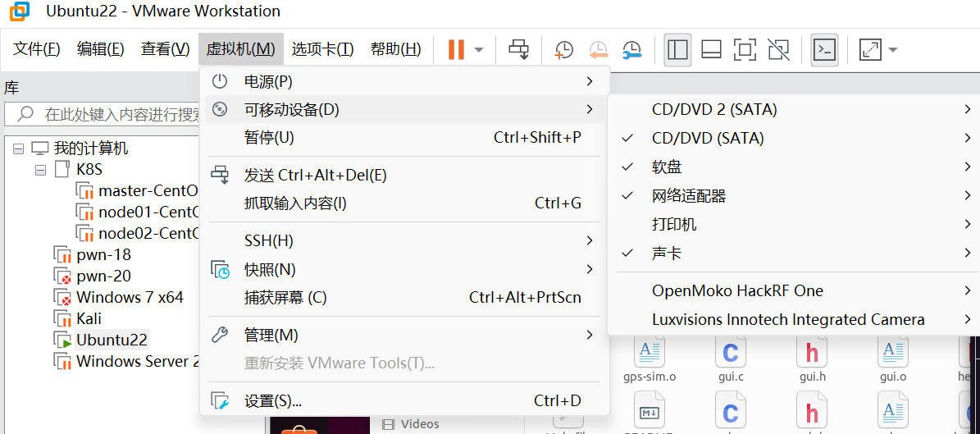The width and height of the screenshot is (980, 434).
Task: Click the unity mode toolbar icon
Action: 778,49
